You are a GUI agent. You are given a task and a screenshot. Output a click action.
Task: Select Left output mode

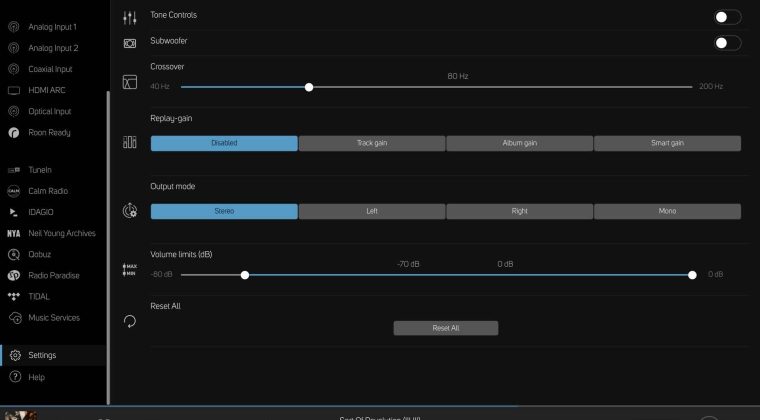(x=371, y=211)
